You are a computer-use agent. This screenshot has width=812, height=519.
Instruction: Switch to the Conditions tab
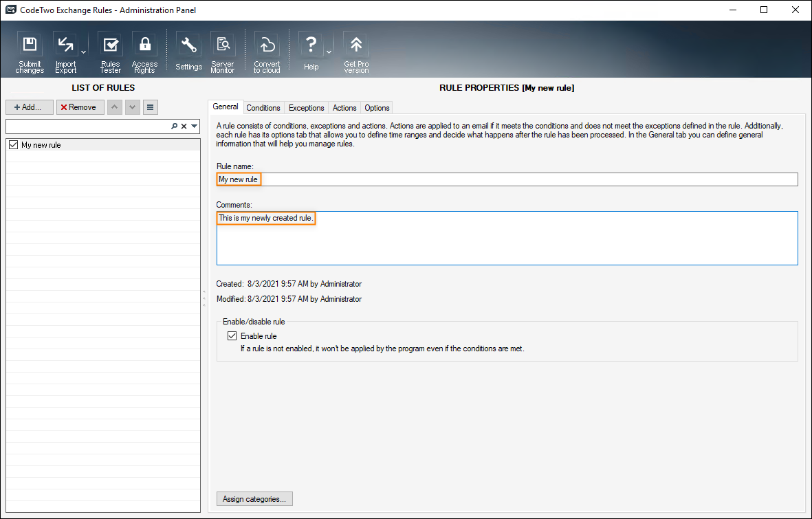(x=263, y=108)
